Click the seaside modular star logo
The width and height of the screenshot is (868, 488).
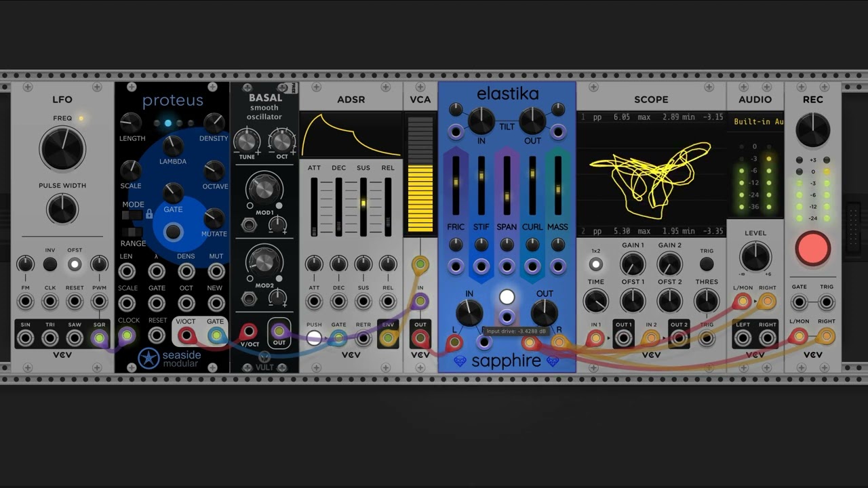tap(149, 358)
